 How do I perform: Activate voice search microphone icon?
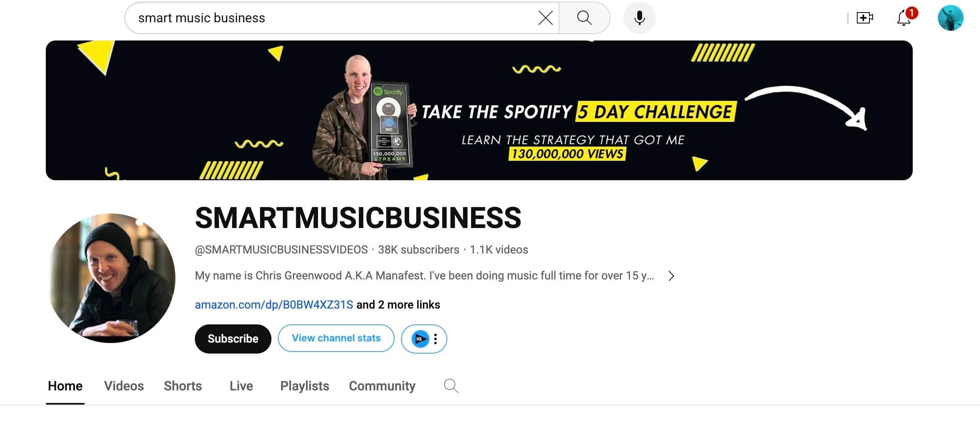[639, 18]
